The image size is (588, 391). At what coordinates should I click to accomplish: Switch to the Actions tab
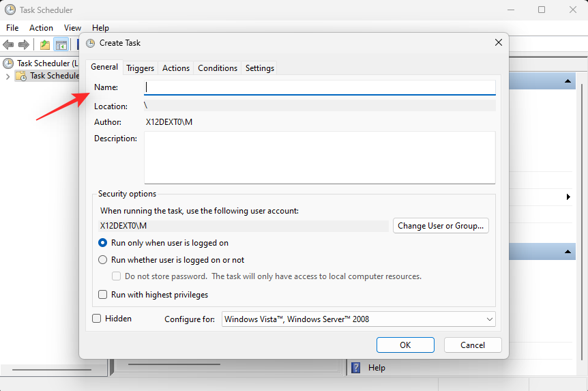tap(176, 68)
